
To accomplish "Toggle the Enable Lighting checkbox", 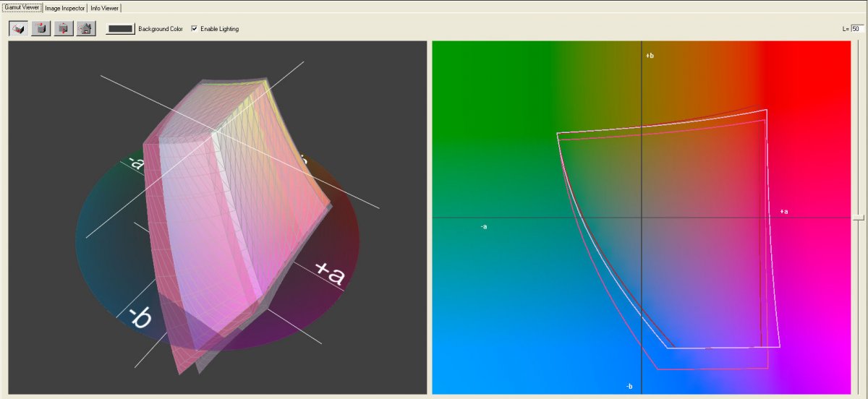I will pos(194,29).
